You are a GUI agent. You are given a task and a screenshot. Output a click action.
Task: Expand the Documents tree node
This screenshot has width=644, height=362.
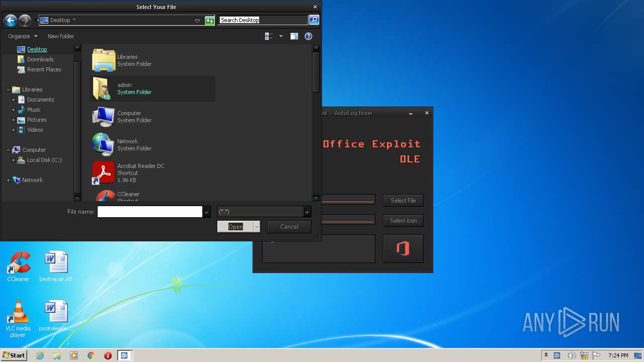coord(14,100)
